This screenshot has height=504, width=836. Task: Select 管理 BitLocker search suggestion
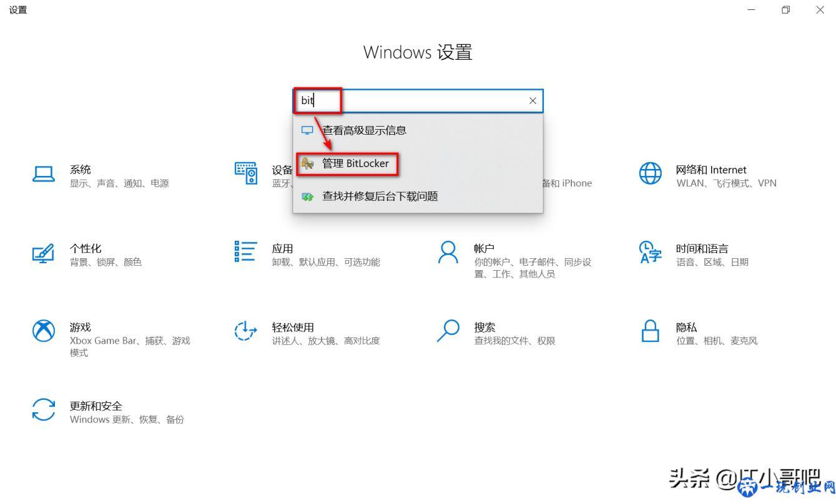418,163
